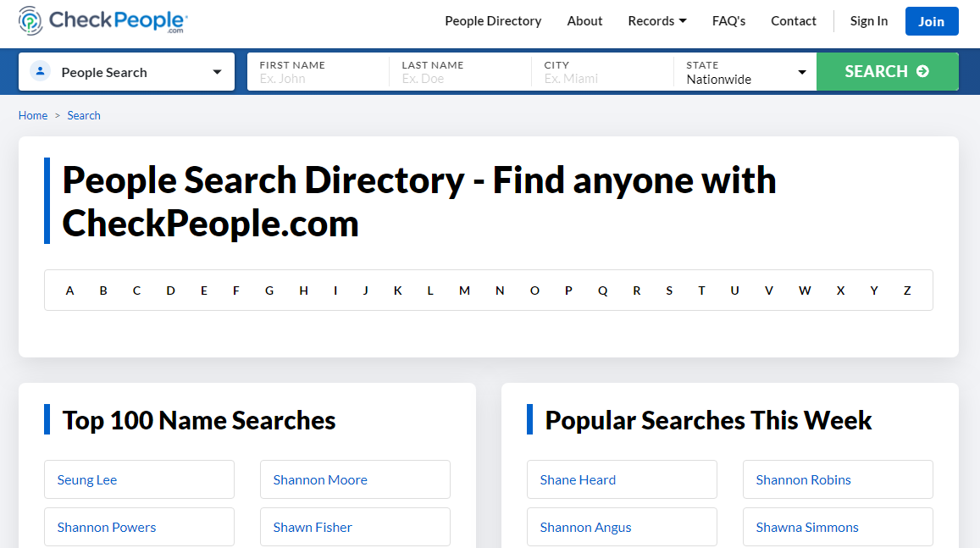The width and height of the screenshot is (980, 548).
Task: Select letter E in the directory
Action: point(204,291)
